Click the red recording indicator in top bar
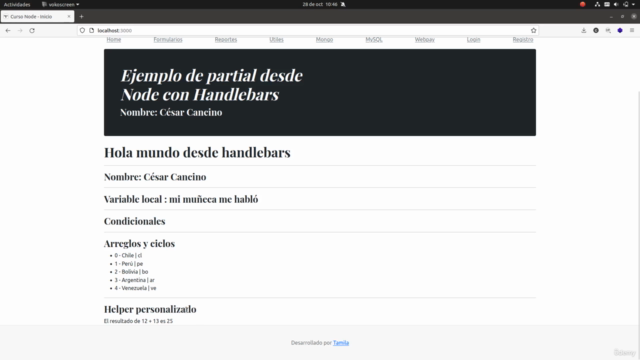Viewport: 640px width, 360px height. (582, 4)
